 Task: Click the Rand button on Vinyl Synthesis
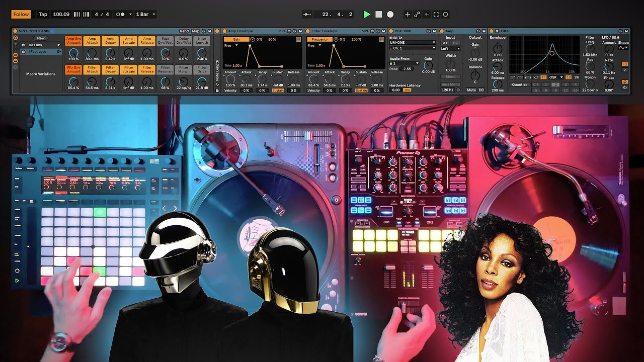(x=184, y=31)
